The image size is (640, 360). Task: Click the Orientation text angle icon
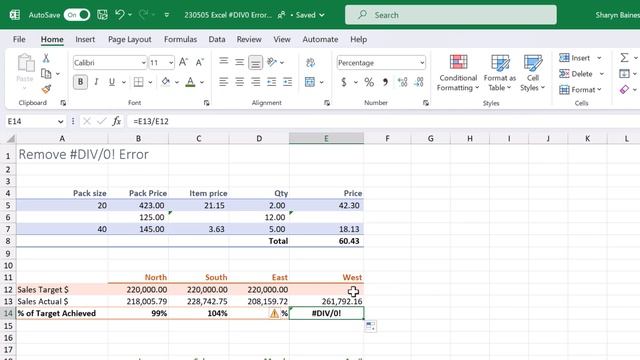tap(272, 62)
